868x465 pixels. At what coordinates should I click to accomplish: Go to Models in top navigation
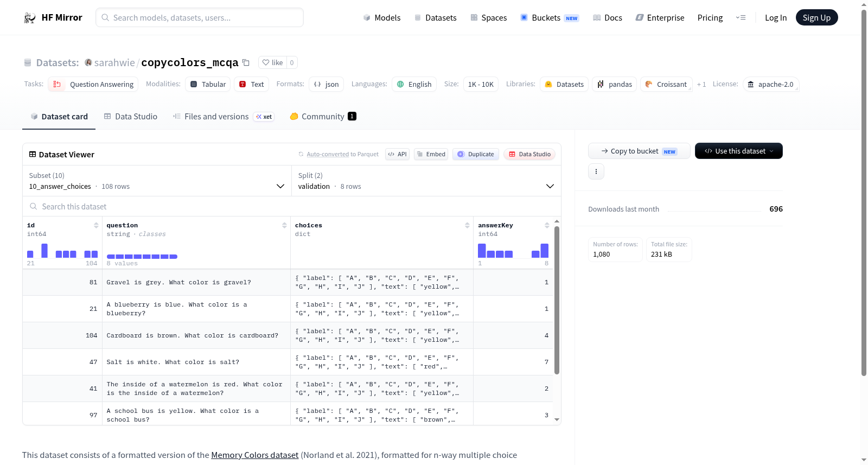pos(382,18)
